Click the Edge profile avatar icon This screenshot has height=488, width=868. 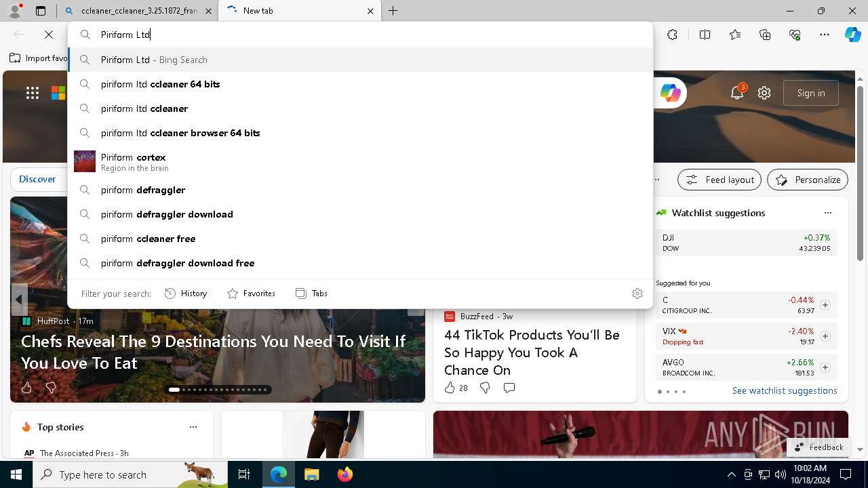(x=15, y=11)
